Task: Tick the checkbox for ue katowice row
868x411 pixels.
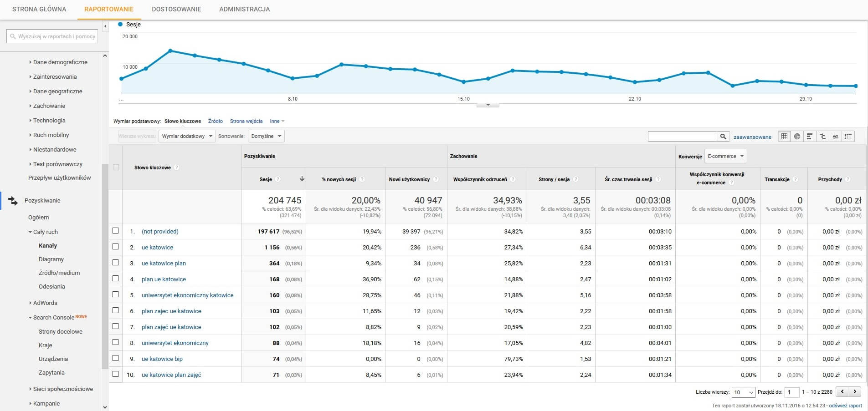Action: click(116, 247)
